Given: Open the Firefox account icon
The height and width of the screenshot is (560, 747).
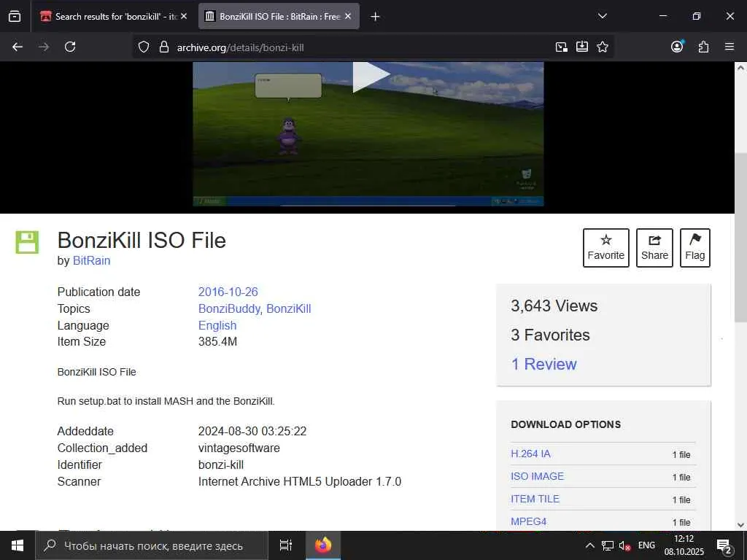Looking at the screenshot, I should click(x=677, y=46).
